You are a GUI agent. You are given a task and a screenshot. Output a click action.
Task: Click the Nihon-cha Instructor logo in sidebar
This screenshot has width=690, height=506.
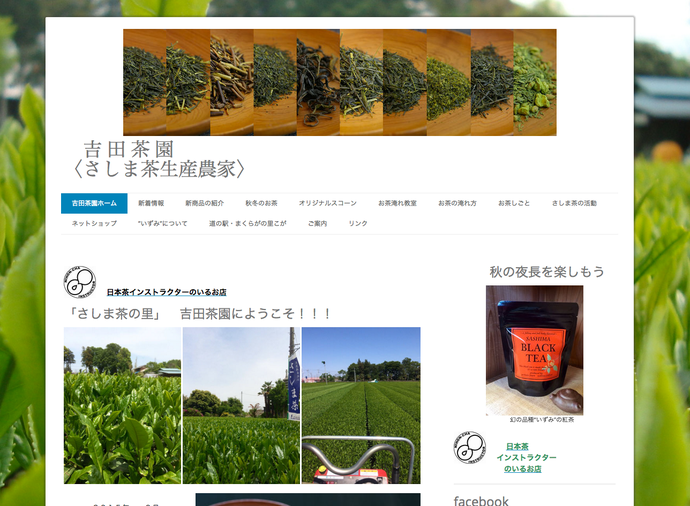coord(470,447)
